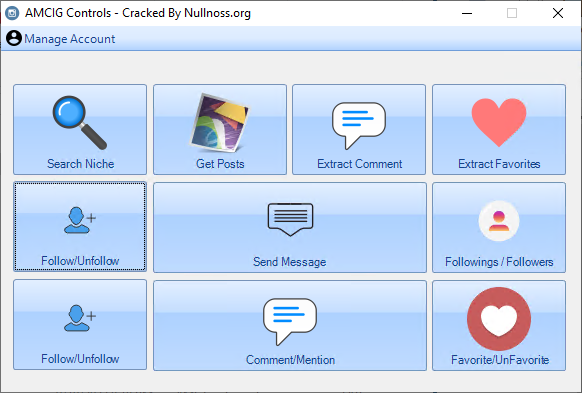The height and width of the screenshot is (393, 582).
Task: Open the Get Posts photo tool
Action: point(220,129)
